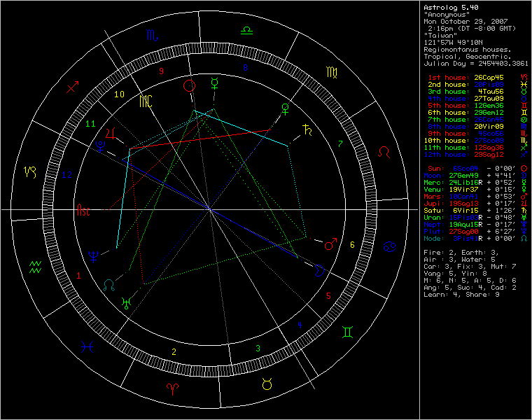Click the Mercury glyph inside the chart wheel

(214, 83)
